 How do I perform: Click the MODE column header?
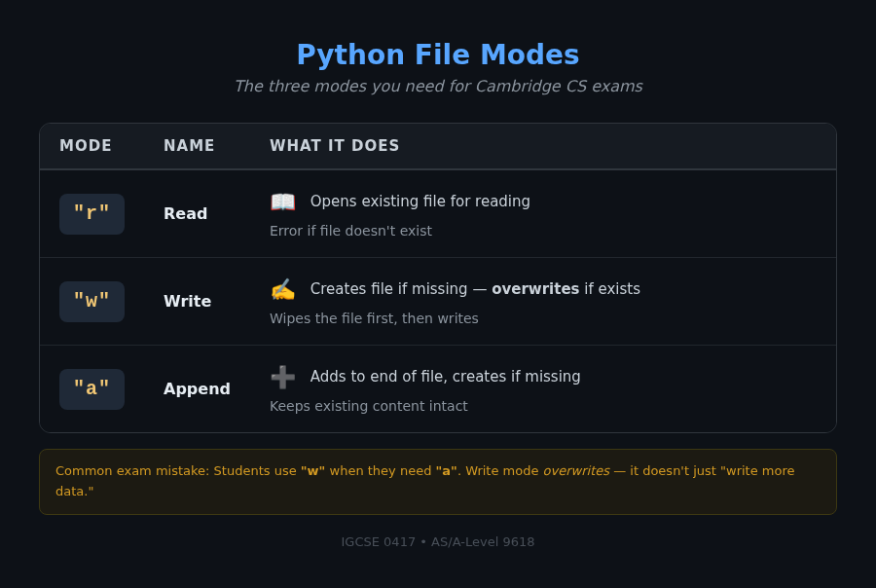tap(86, 146)
